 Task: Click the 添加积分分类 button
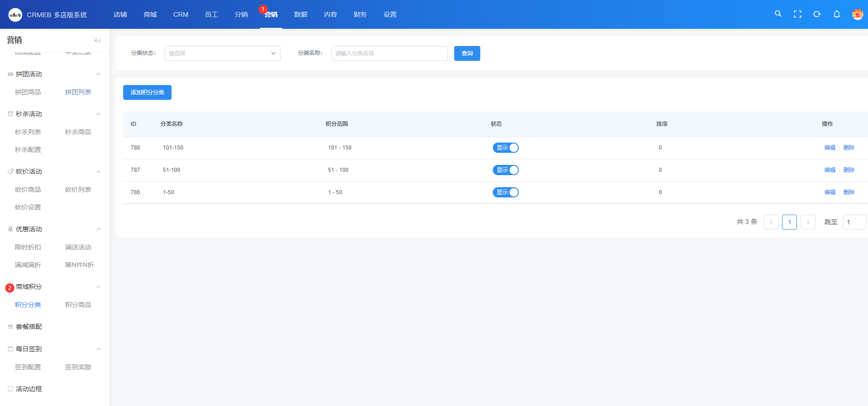point(147,92)
